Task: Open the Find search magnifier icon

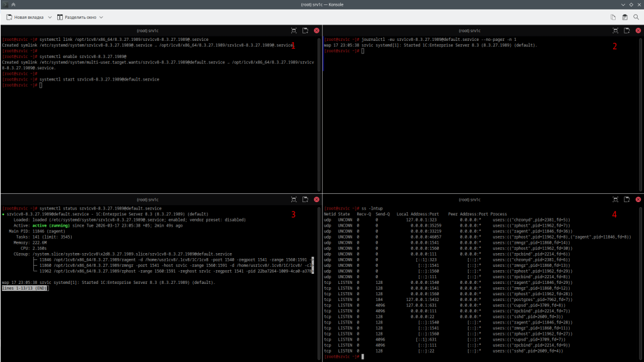Action: [636, 17]
